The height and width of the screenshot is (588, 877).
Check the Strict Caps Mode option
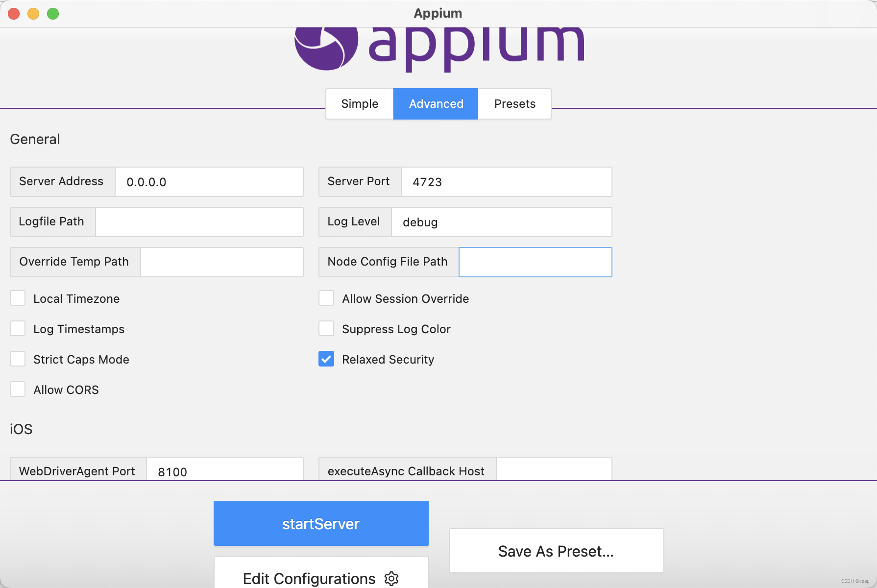click(18, 359)
